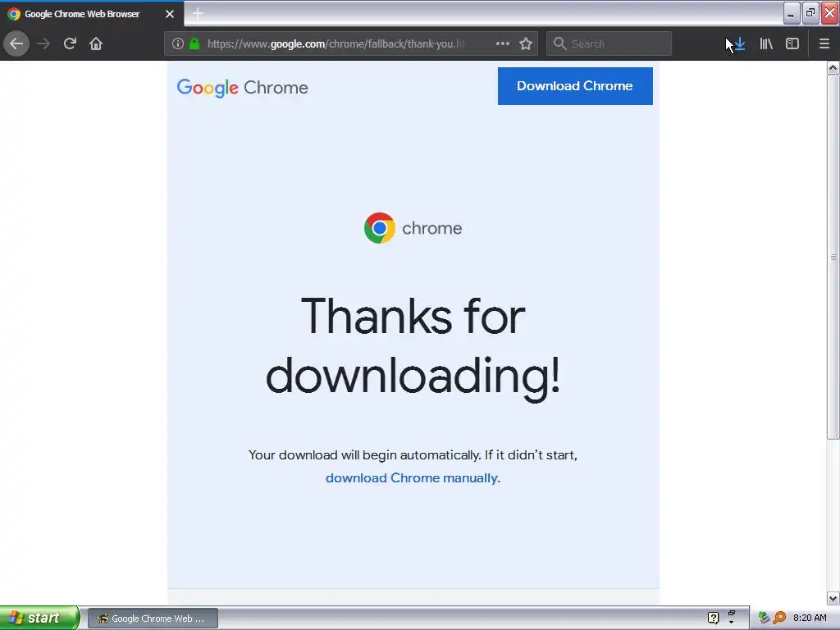Click the orange magnifier tray icon
The height and width of the screenshot is (630, 840).
pyautogui.click(x=779, y=618)
